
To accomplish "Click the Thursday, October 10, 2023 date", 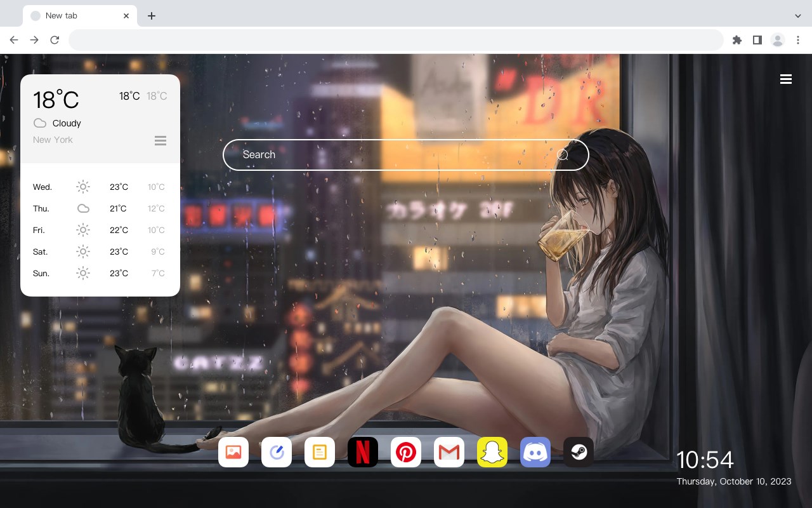I will 734,481.
